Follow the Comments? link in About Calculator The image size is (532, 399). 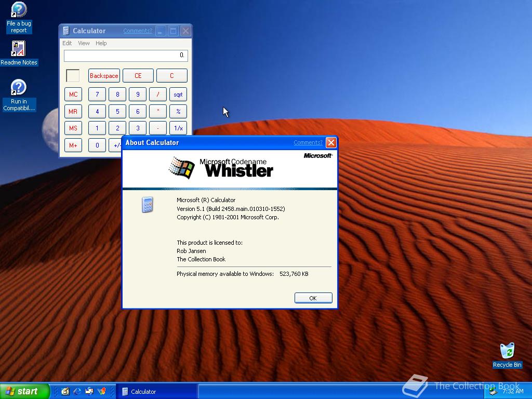pyautogui.click(x=308, y=142)
